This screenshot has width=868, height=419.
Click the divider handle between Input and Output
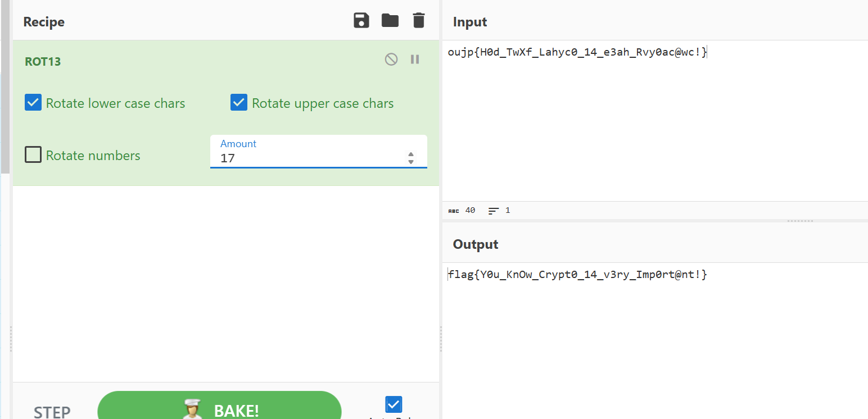point(800,221)
